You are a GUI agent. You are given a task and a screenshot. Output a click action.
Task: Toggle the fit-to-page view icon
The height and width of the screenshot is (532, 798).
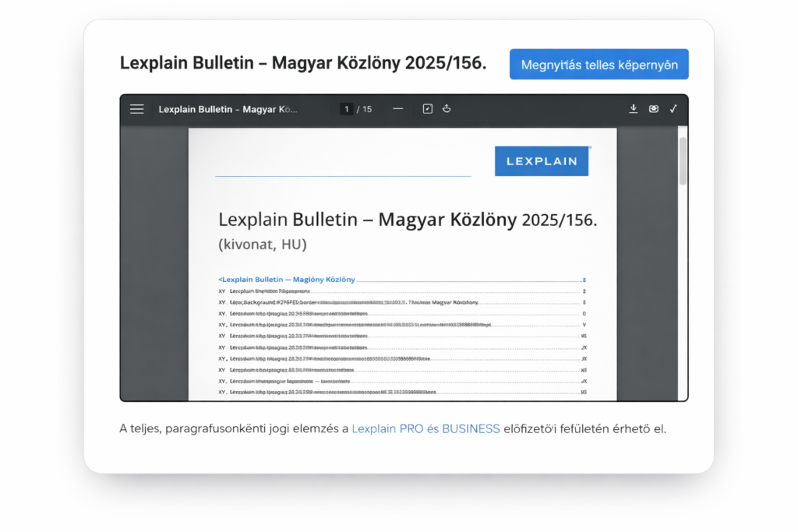point(426,108)
